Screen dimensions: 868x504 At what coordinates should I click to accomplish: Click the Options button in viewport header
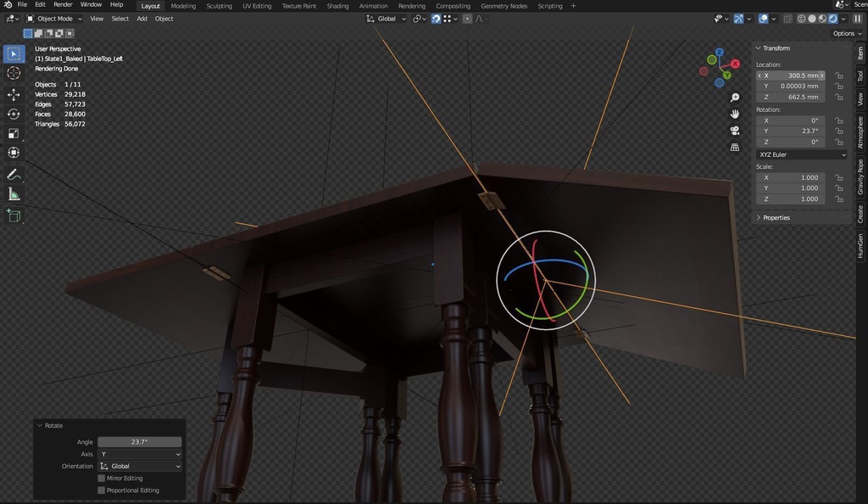point(846,34)
